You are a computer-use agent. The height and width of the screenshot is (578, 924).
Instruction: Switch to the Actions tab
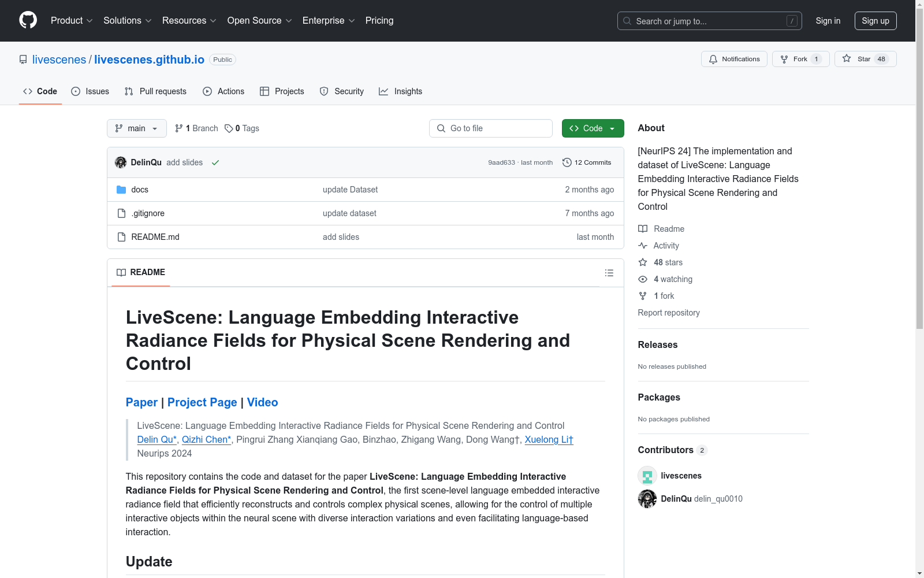click(223, 91)
